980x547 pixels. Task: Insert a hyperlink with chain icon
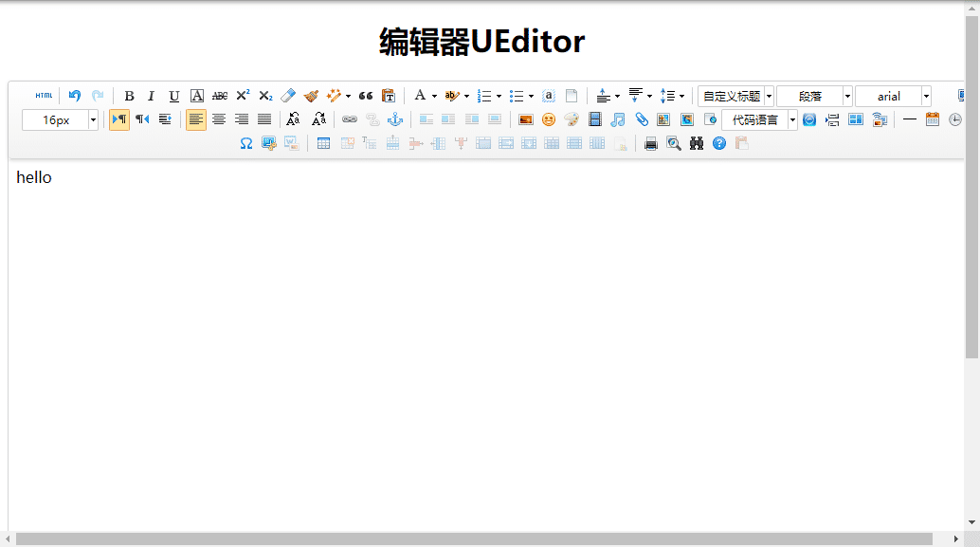(350, 119)
